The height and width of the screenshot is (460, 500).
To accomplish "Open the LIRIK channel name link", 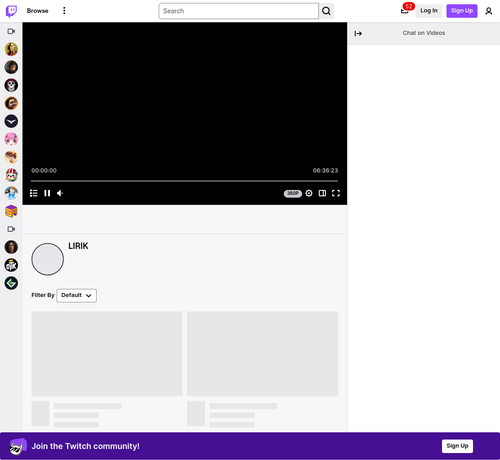I will coord(78,246).
